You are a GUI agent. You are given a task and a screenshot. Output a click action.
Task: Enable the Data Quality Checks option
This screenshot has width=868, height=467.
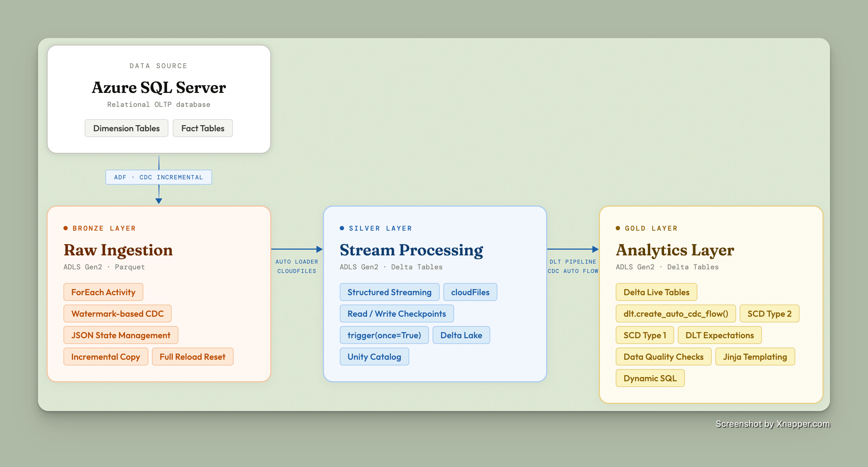(x=663, y=357)
